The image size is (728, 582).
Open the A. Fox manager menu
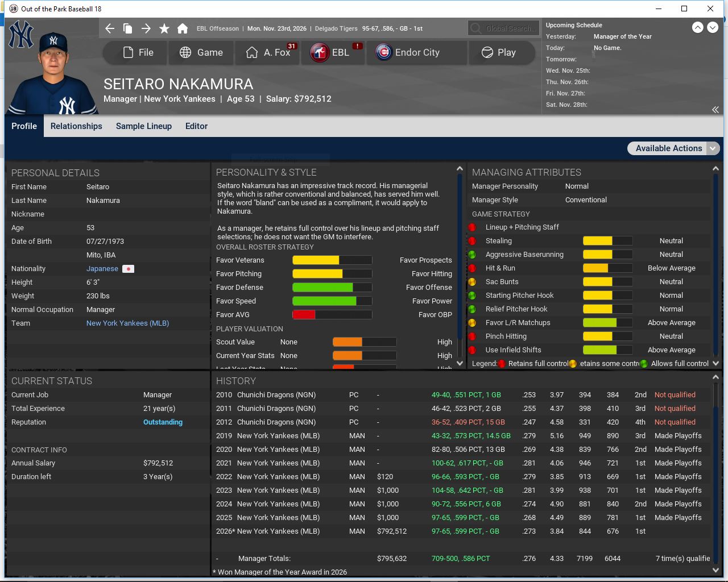[x=267, y=52]
